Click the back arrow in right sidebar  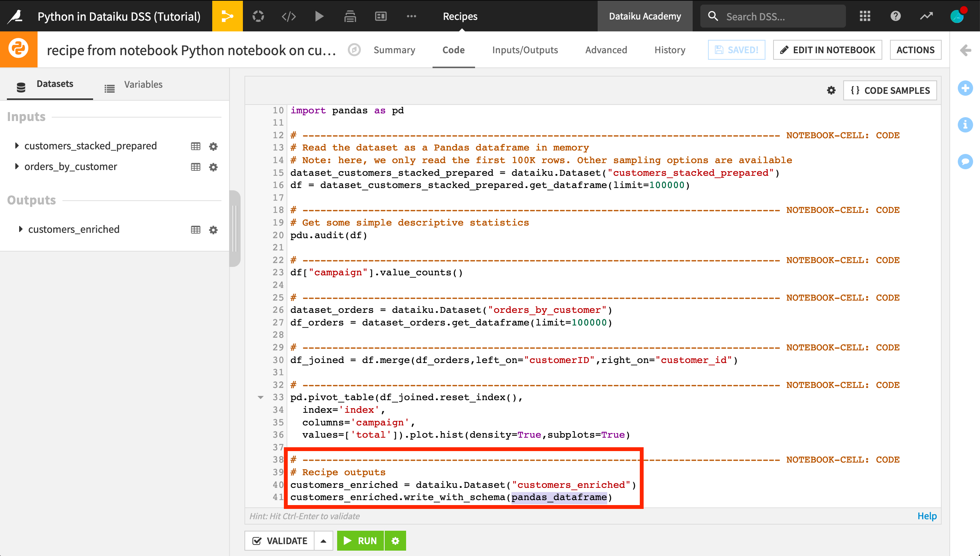[965, 50]
